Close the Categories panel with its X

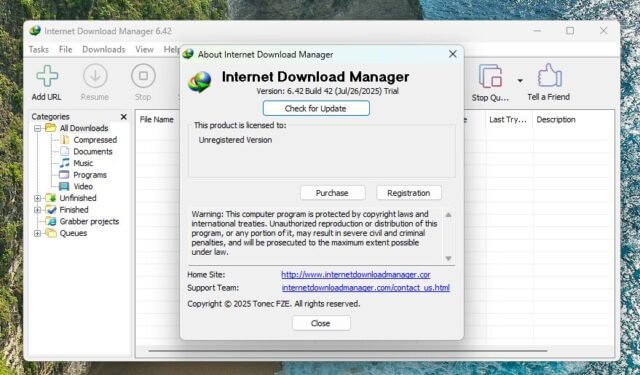click(124, 117)
